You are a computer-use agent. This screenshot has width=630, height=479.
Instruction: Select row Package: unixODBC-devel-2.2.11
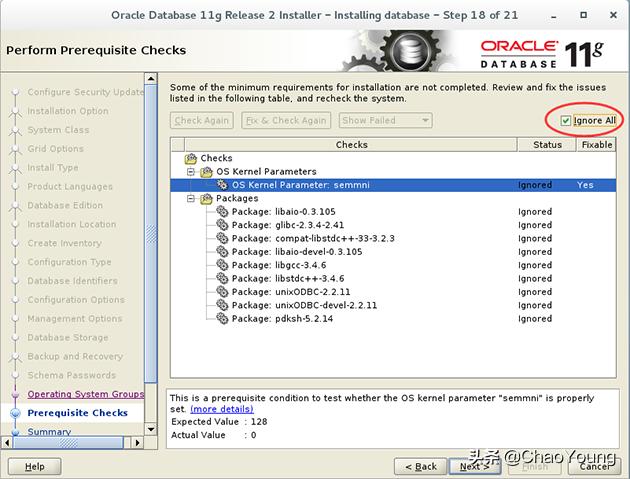click(393, 305)
